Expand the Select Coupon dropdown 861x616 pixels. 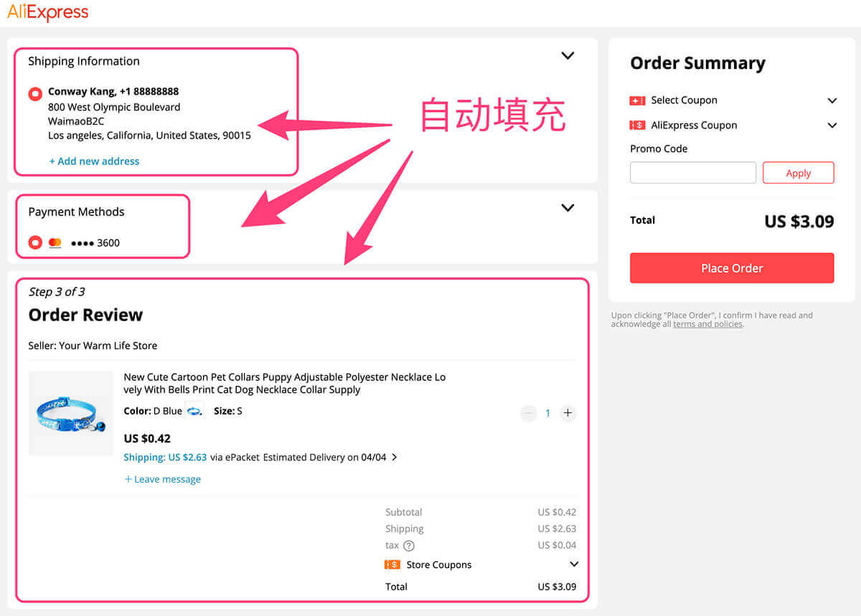832,101
